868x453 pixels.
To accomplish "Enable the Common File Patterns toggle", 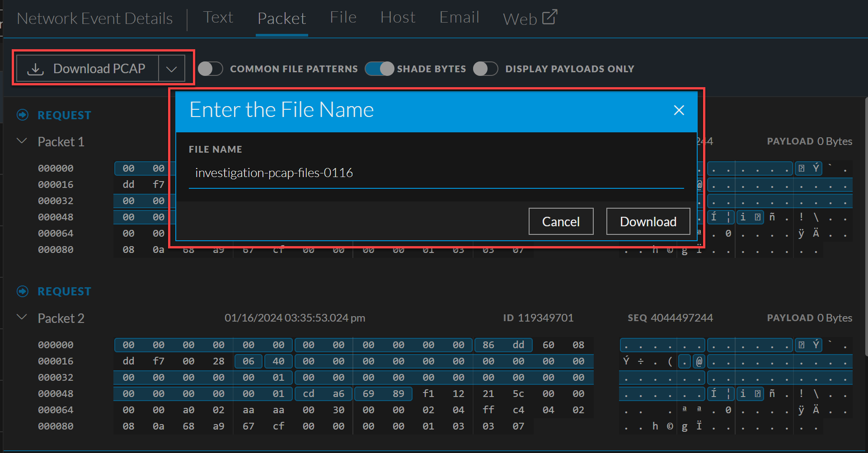I will point(210,69).
